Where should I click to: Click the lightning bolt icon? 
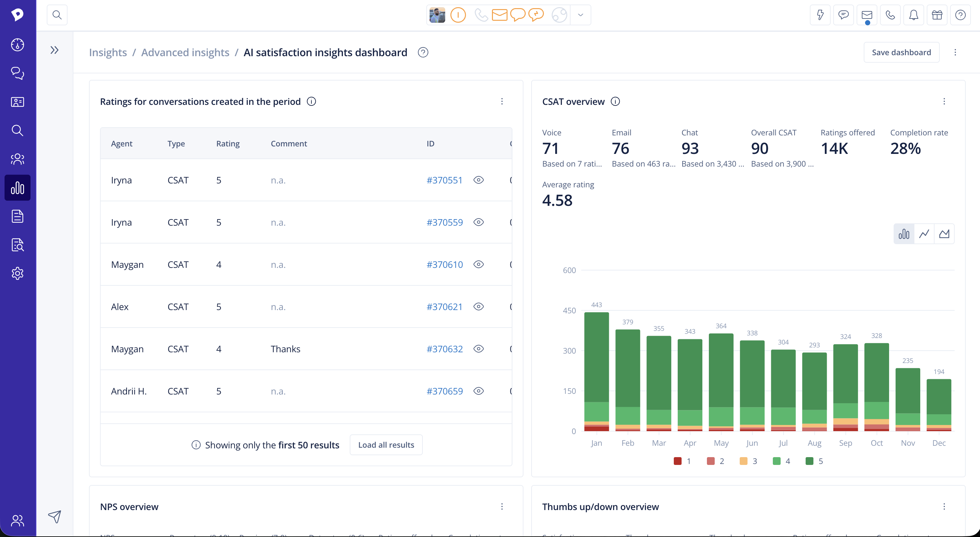820,15
